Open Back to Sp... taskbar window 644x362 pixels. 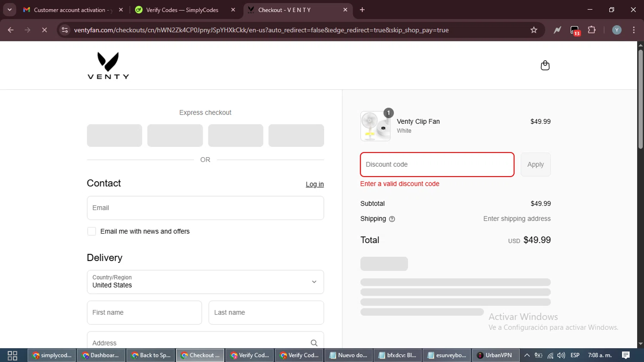151,355
